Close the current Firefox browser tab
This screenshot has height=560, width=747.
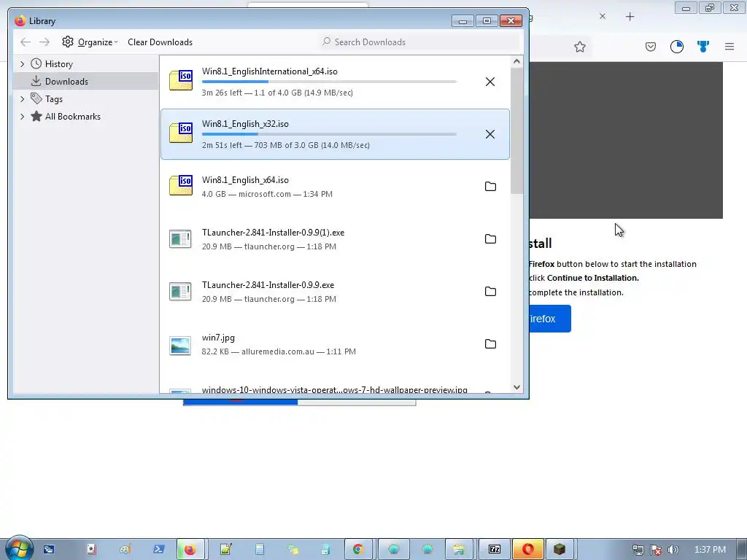click(603, 16)
